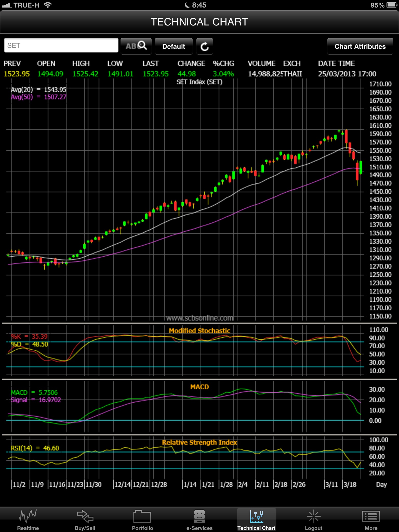The height and width of the screenshot is (532, 399).
Task: Tap the %CHG value 3.04%
Action: point(223,74)
